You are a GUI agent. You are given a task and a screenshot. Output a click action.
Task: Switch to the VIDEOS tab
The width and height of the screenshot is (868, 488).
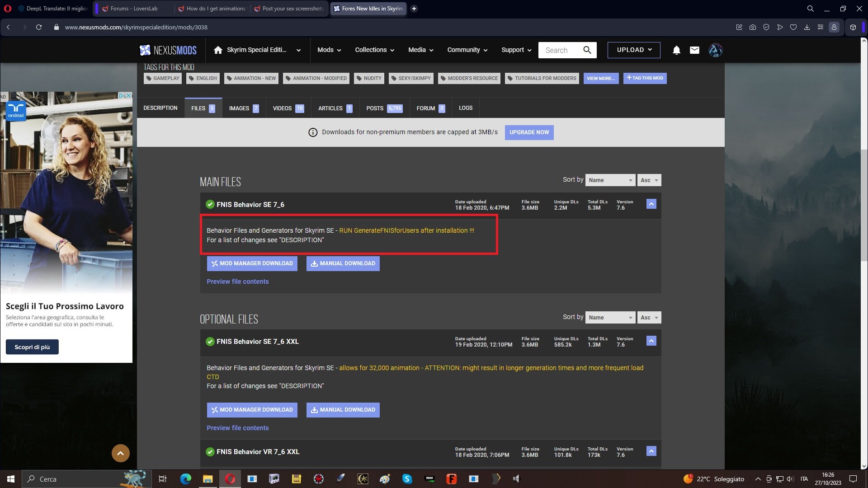pos(288,108)
